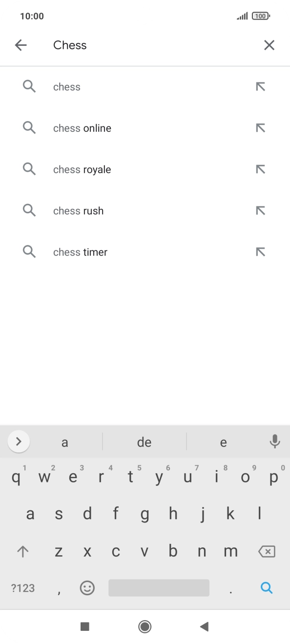Fill search field with chess royale suggestion arrow
290x644 pixels.
click(261, 169)
